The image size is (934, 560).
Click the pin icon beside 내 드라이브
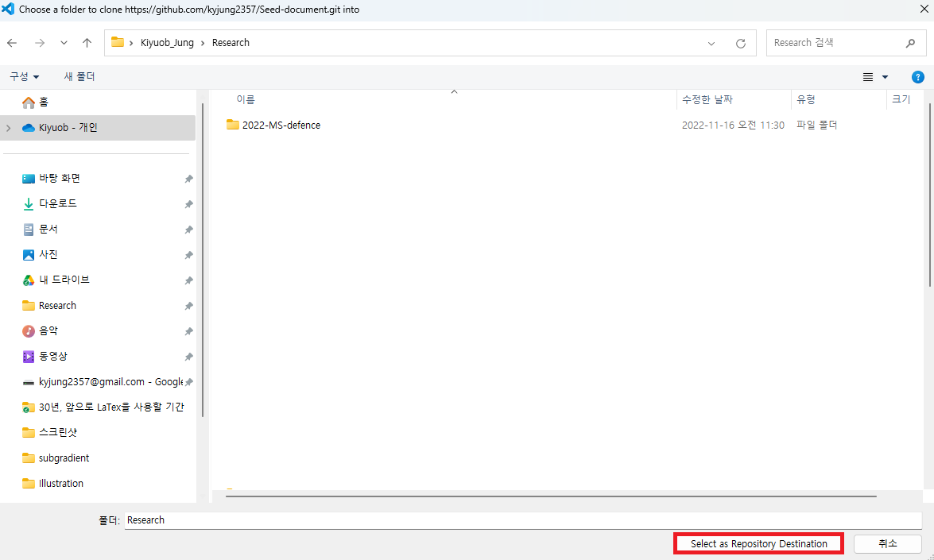coord(188,280)
